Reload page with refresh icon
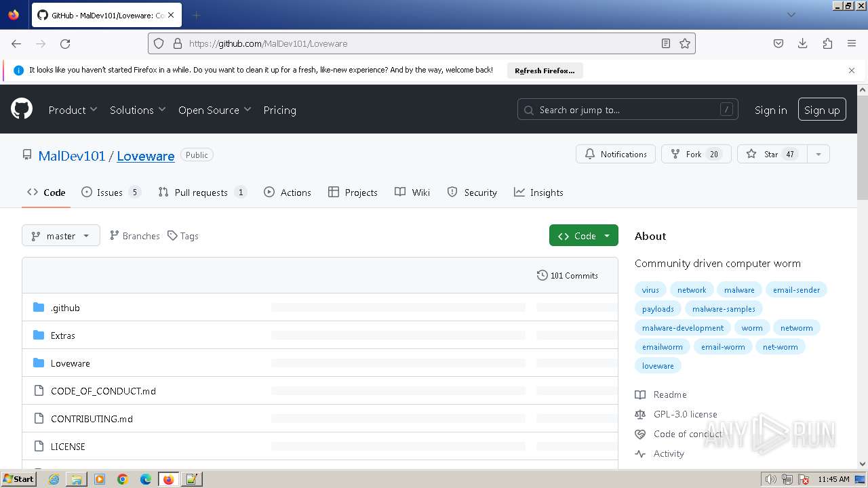The width and height of the screenshot is (868, 488). point(65,43)
